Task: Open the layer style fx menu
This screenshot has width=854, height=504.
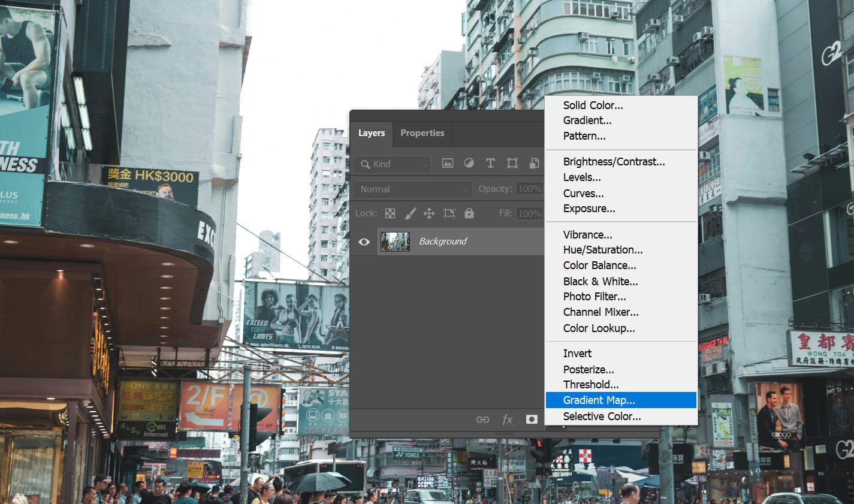Action: [508, 420]
